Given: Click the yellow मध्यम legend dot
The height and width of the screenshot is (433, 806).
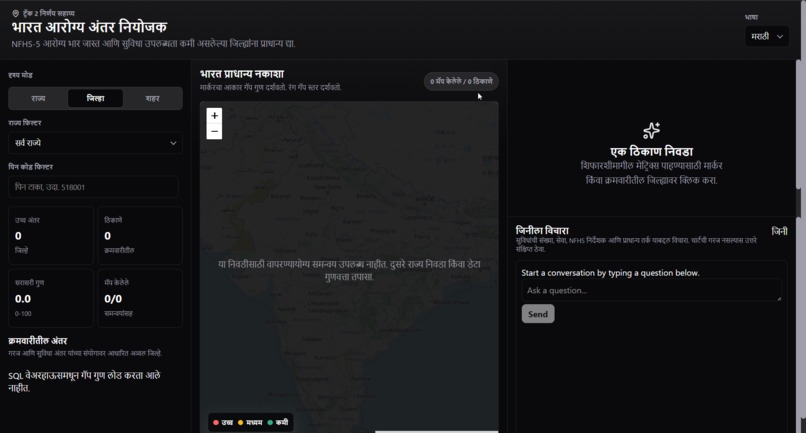Looking at the screenshot, I should [x=240, y=423].
